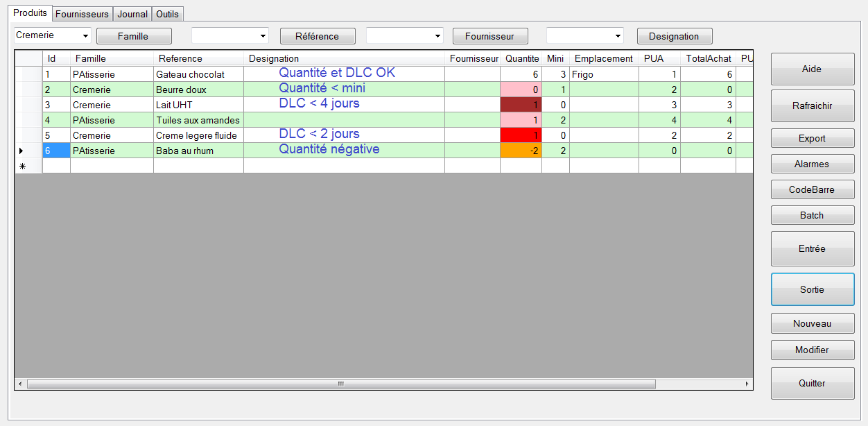Click the Batch button
The width and height of the screenshot is (868, 426).
click(x=813, y=215)
